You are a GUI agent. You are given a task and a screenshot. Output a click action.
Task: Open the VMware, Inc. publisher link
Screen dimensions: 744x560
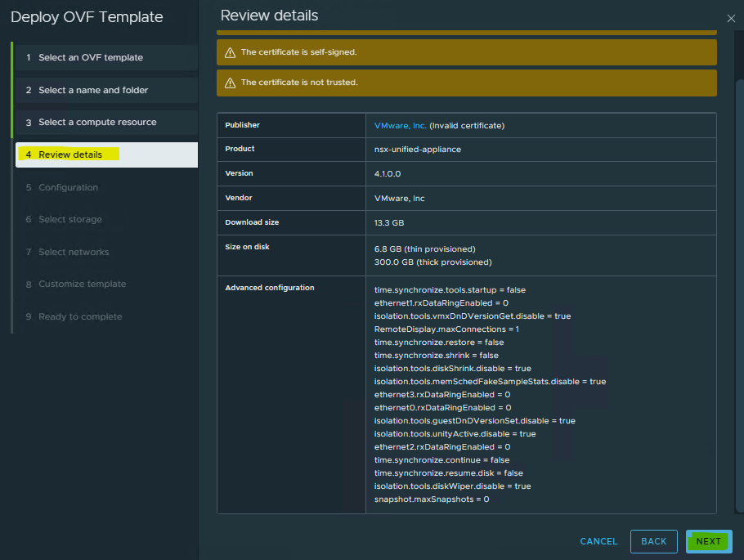point(400,126)
